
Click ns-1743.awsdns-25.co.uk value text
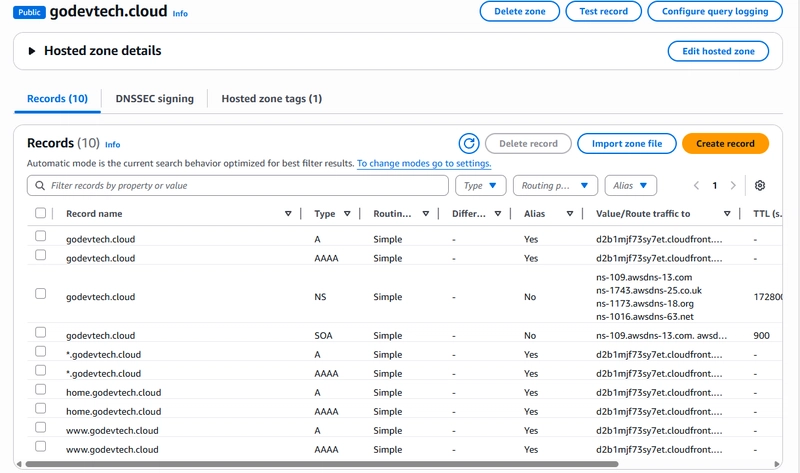tap(648, 290)
